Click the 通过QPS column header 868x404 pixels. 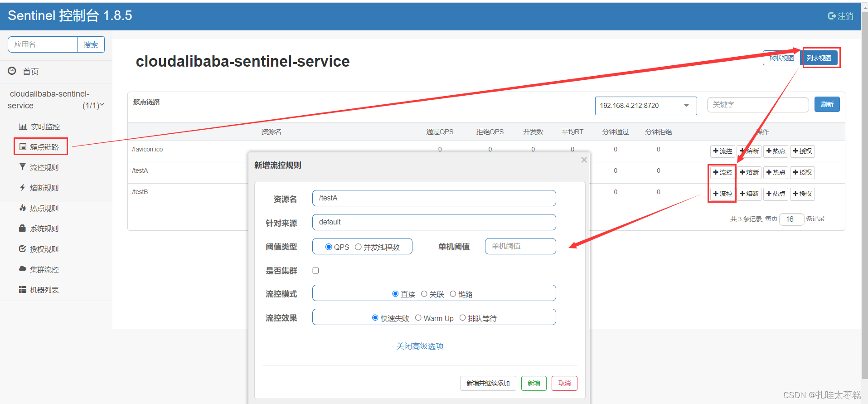[x=440, y=131]
